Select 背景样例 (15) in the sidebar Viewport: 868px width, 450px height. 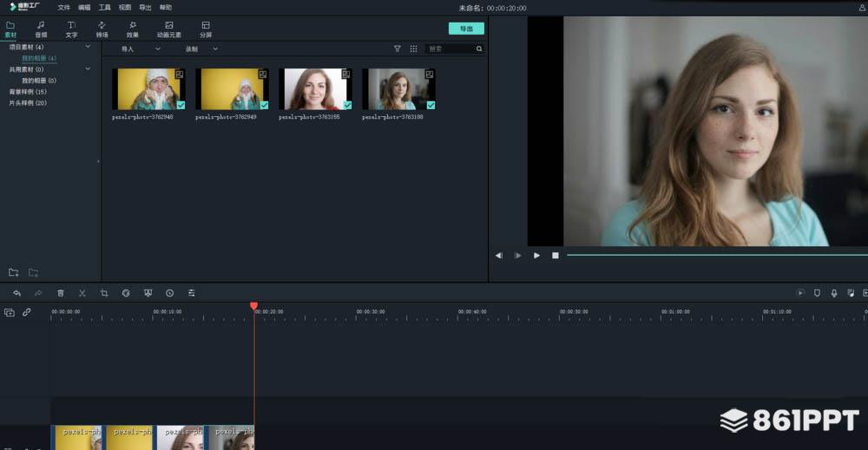coord(28,92)
